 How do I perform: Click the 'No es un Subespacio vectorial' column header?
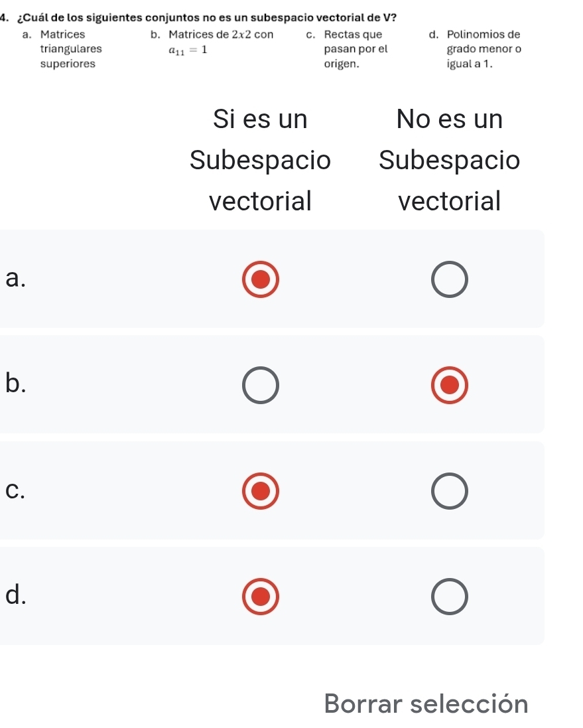point(450,160)
